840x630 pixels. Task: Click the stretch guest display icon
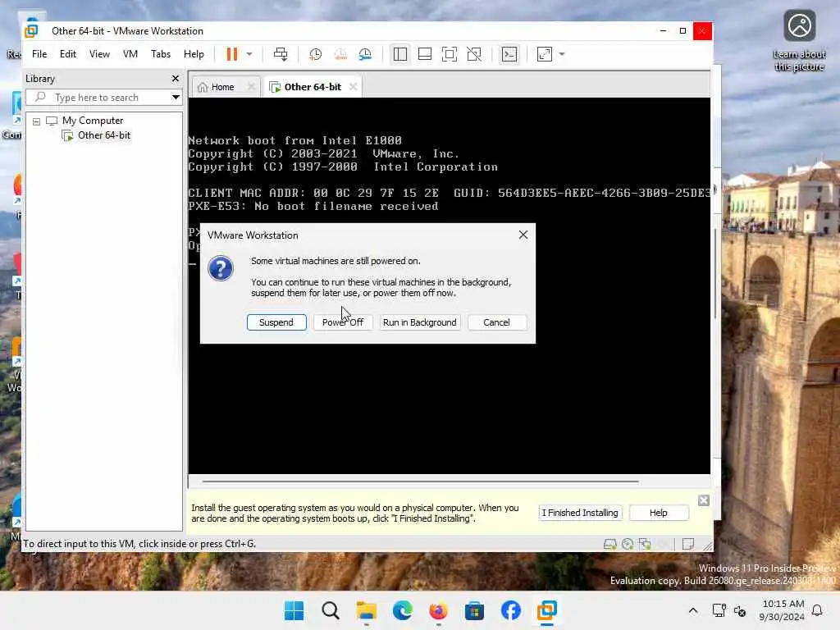(x=545, y=54)
